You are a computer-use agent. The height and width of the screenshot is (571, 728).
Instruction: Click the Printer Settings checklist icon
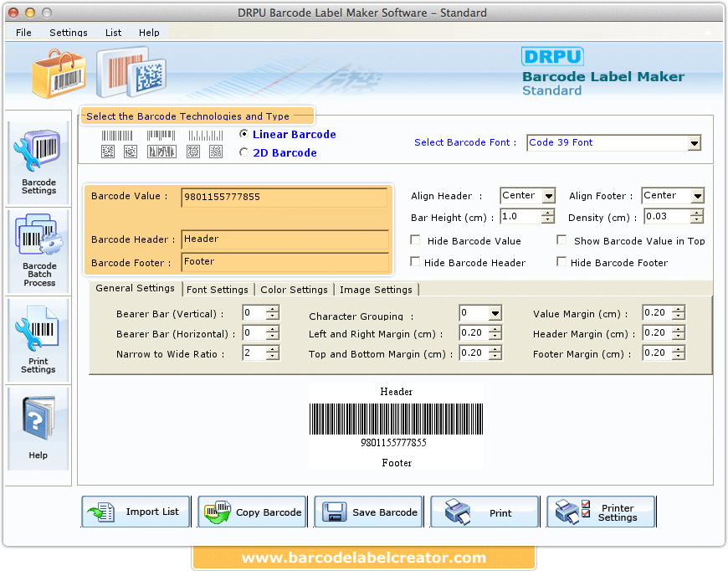(572, 512)
